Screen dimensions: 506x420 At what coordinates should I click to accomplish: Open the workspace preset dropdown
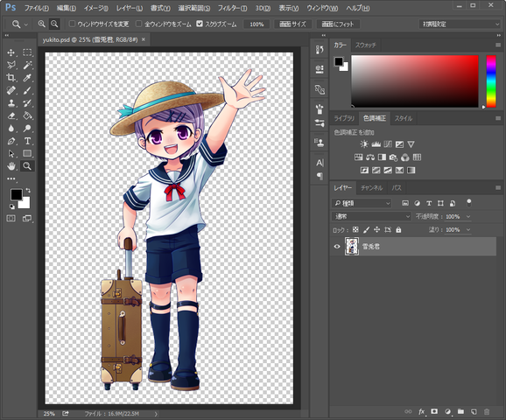(x=460, y=24)
